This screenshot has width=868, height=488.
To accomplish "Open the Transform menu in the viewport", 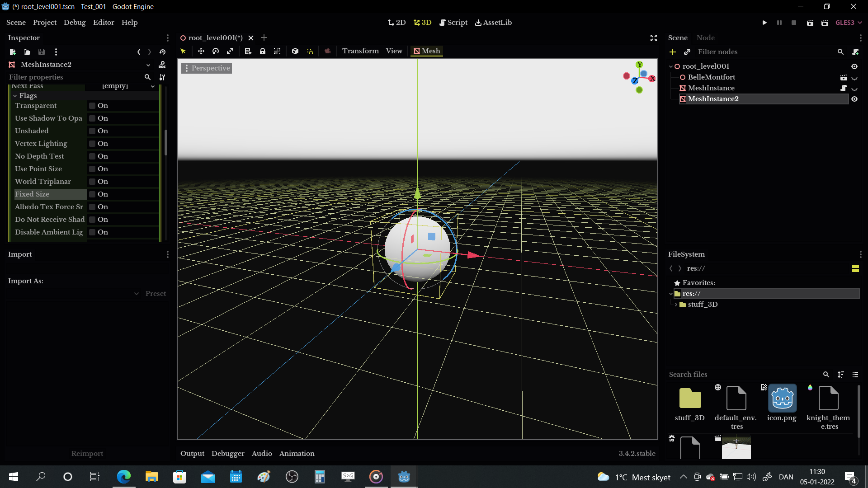I will [x=360, y=51].
